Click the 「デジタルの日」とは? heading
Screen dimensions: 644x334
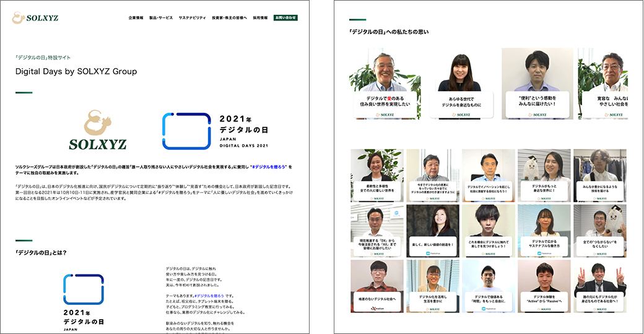point(41,253)
